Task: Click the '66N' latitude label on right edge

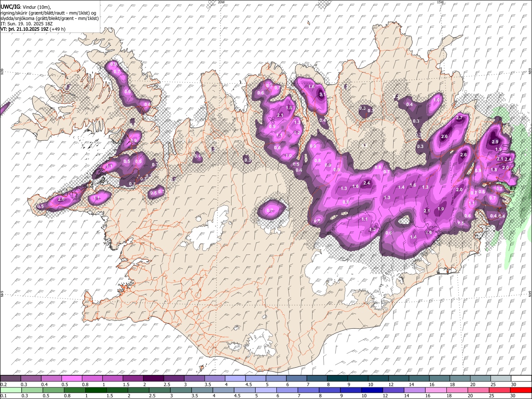Action: point(530,72)
